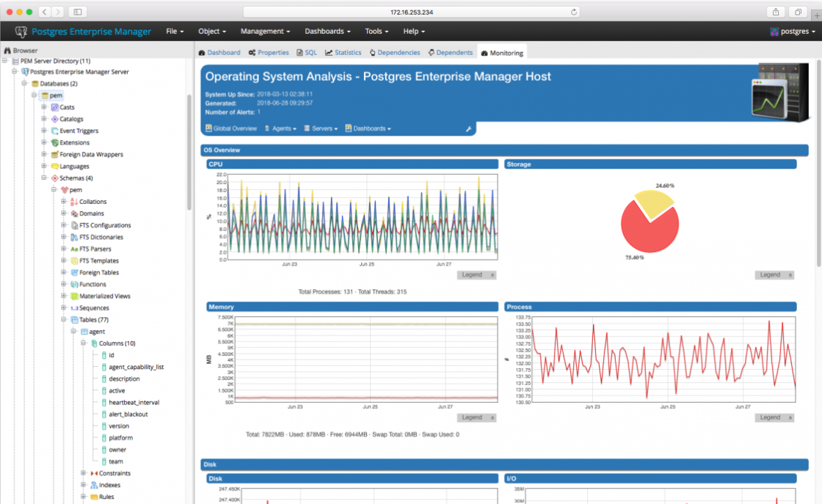The width and height of the screenshot is (822, 504).
Task: Click the FTS Dictionaries icon
Action: pos(74,237)
